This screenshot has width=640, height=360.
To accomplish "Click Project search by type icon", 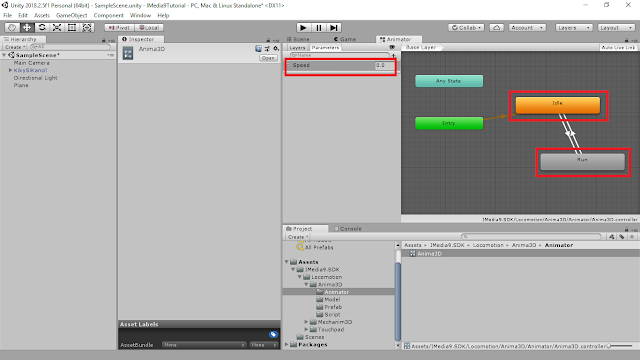I will (x=611, y=237).
